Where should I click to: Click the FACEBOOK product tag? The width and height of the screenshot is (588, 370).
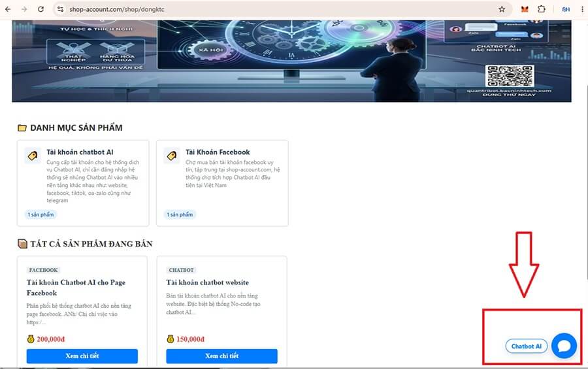pyautogui.click(x=44, y=270)
